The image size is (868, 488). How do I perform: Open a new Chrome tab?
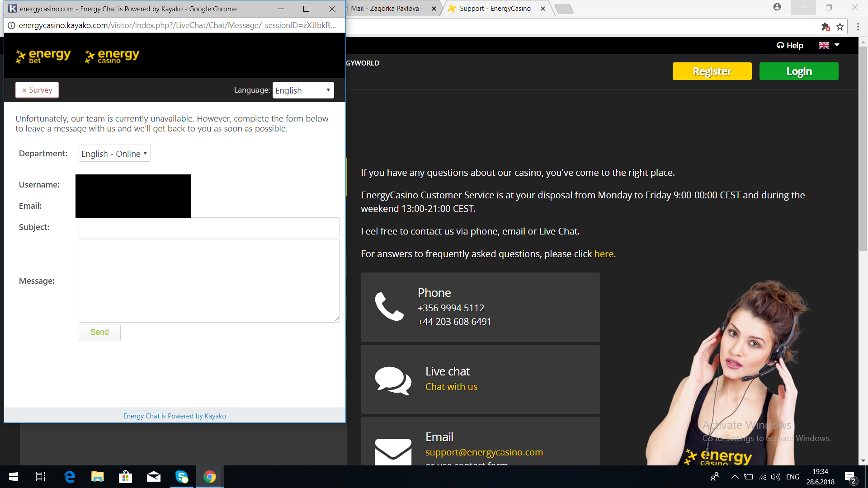pos(564,9)
